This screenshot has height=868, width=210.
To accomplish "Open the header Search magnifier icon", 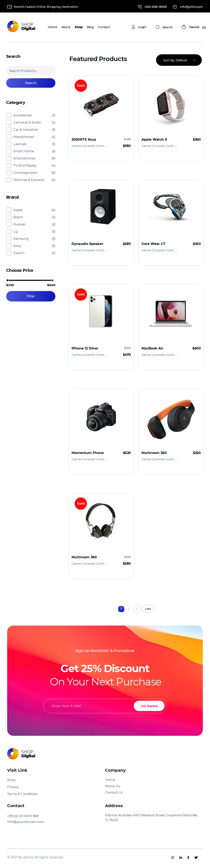I will click(157, 27).
